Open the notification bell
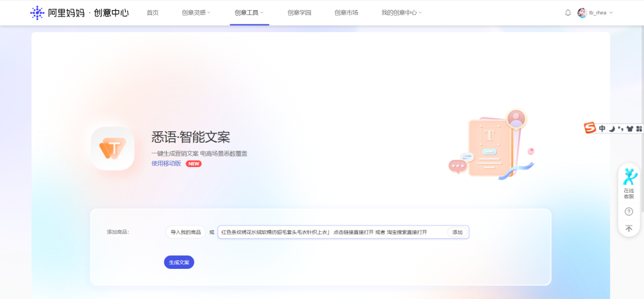This screenshot has height=299, width=644. 568,13
